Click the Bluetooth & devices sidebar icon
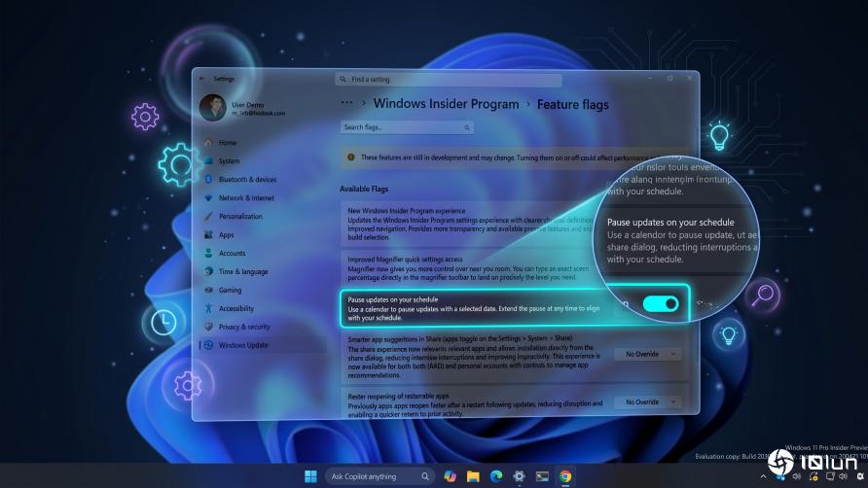 [x=208, y=179]
